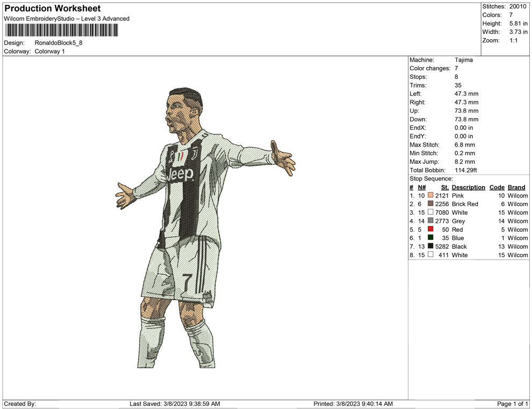Click the height value '5.81 in'
The image size is (532, 409).
(519, 24)
